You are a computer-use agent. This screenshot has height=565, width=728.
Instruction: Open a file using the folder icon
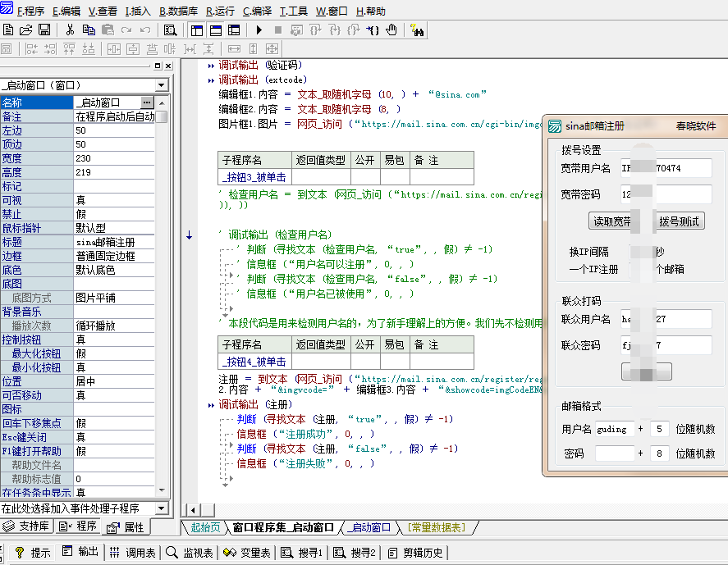tap(26, 30)
